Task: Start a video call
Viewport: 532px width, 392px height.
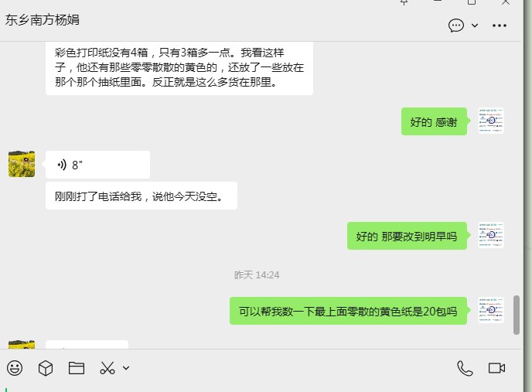Action: coord(496,368)
